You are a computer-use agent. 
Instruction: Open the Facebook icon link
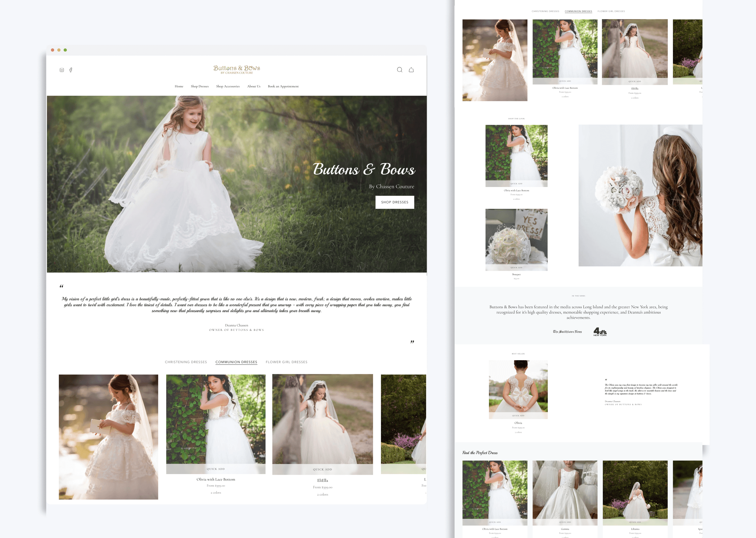coord(71,70)
